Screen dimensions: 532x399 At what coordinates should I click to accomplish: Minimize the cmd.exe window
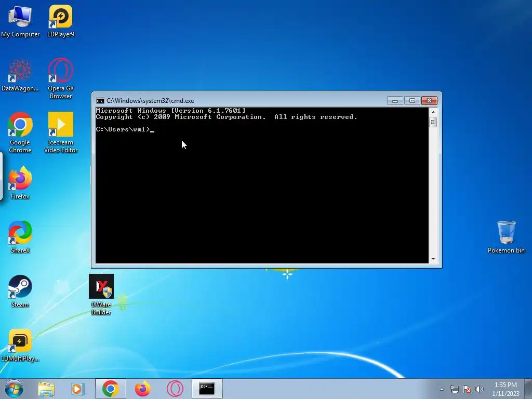click(395, 101)
